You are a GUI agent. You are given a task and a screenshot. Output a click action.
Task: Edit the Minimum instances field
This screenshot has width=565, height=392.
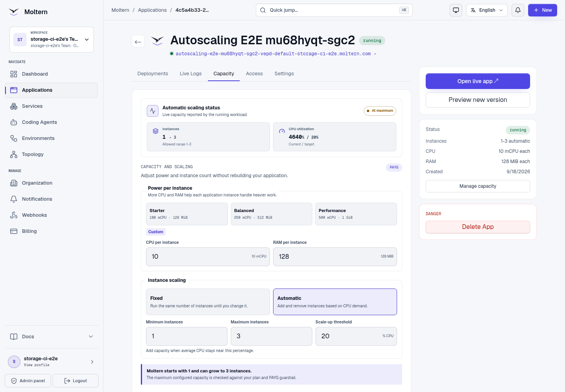click(x=187, y=336)
